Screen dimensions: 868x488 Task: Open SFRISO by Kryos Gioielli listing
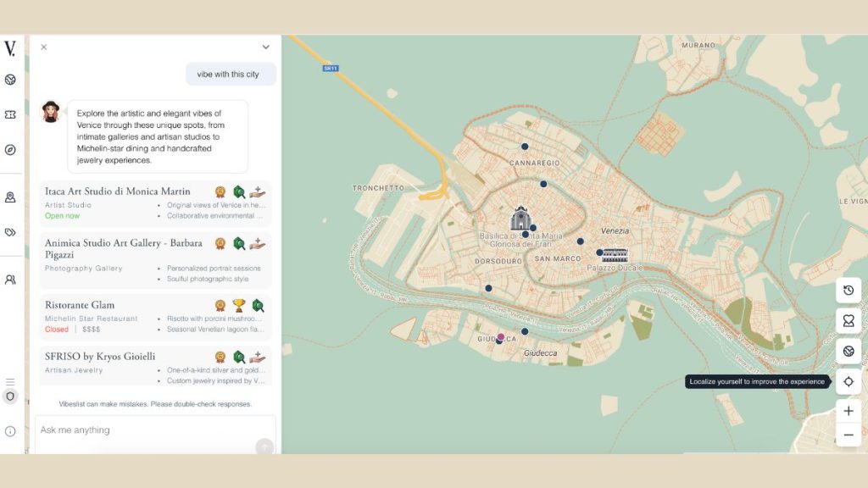(156, 366)
